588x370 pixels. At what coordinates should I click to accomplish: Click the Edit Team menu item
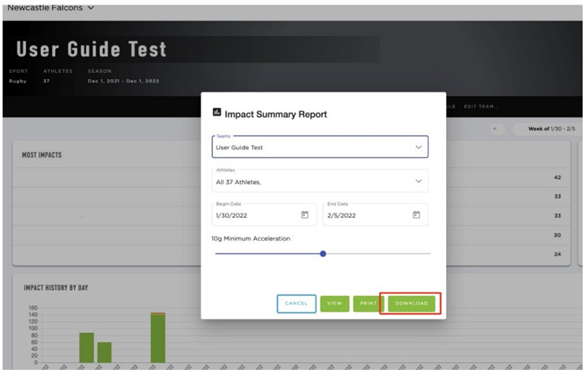tap(480, 107)
